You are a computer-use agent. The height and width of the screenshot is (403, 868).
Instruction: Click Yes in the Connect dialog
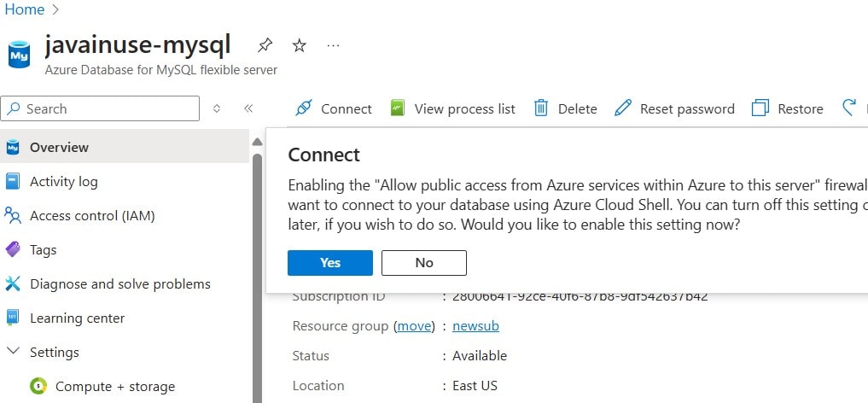click(330, 263)
